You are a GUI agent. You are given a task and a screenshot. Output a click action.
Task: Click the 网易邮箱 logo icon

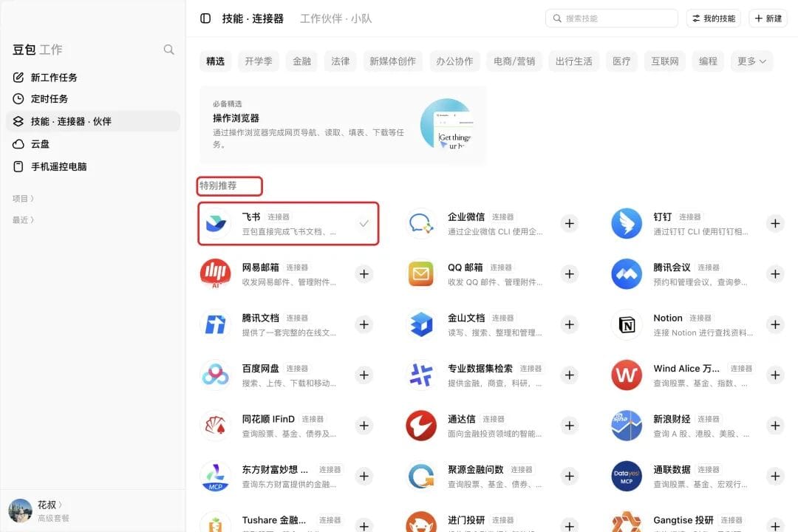[x=215, y=274]
